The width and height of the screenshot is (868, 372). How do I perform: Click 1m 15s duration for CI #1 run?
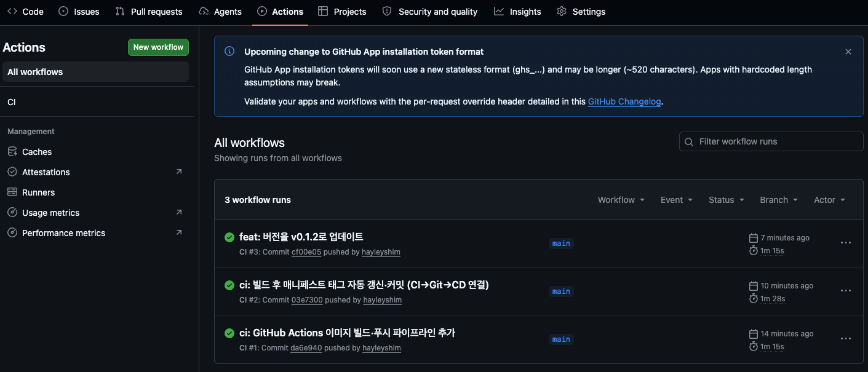click(x=772, y=347)
